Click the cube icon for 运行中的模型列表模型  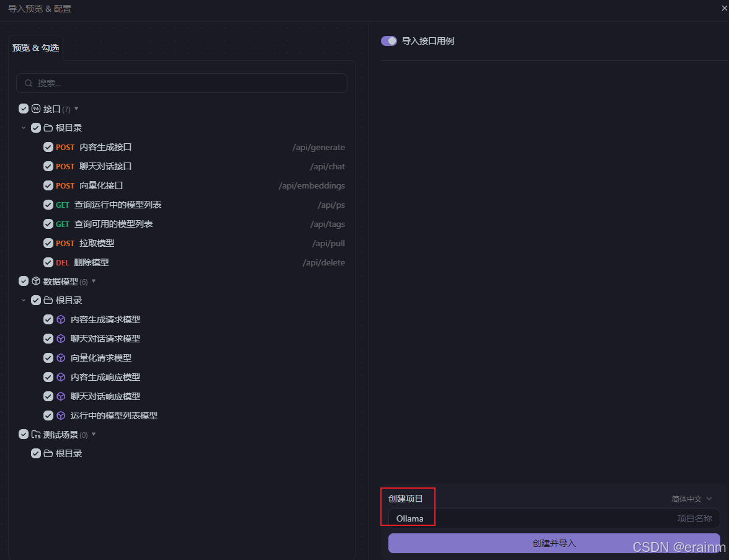[x=61, y=416]
